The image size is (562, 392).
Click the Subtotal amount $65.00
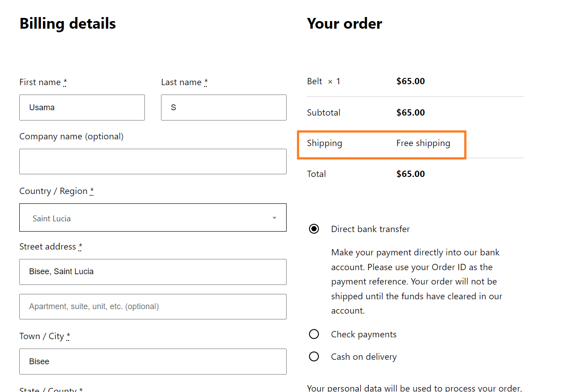[x=410, y=112]
